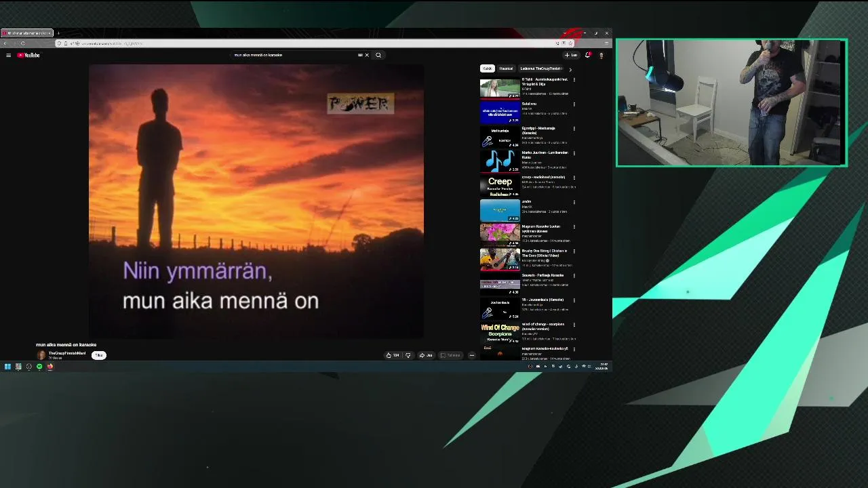
Task: Save the video with the Tallenna button
Action: point(450,355)
